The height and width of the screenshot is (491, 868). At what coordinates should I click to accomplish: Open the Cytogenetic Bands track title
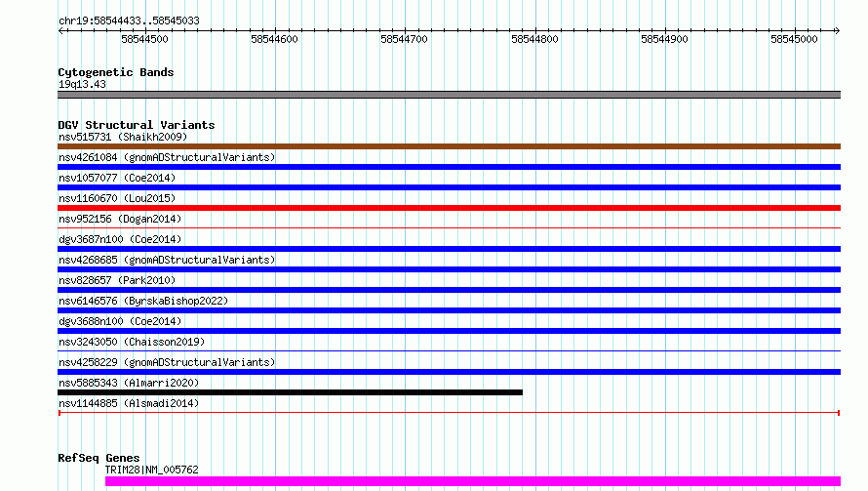point(116,72)
